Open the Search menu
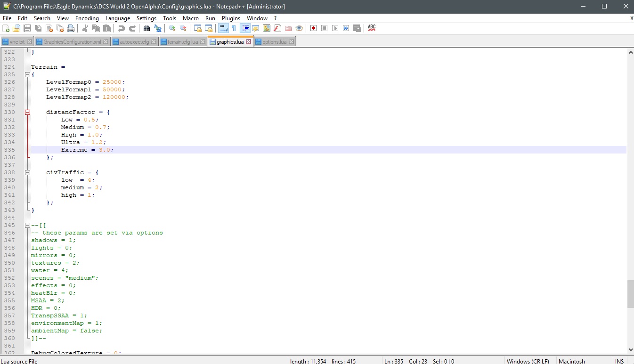634x364 pixels. point(42,18)
